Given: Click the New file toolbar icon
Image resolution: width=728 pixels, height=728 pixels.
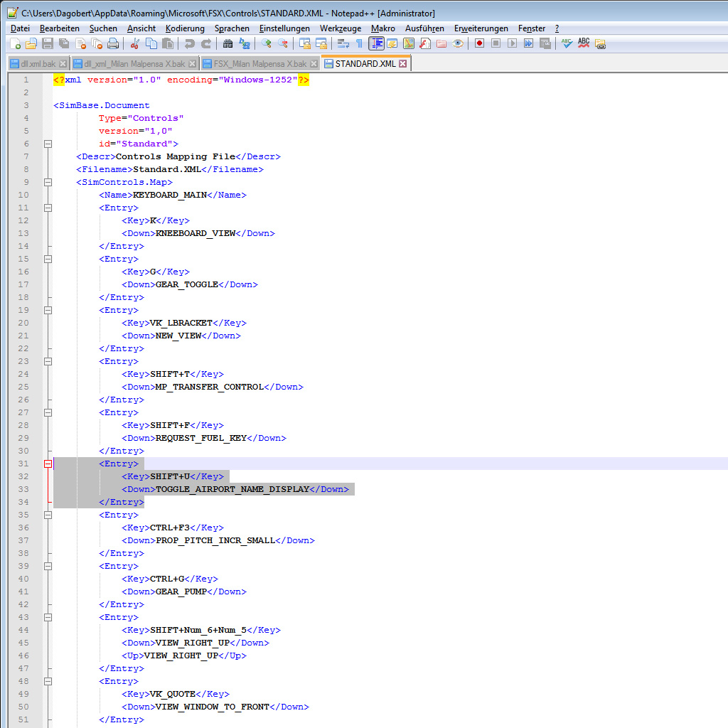Looking at the screenshot, I should (14, 43).
